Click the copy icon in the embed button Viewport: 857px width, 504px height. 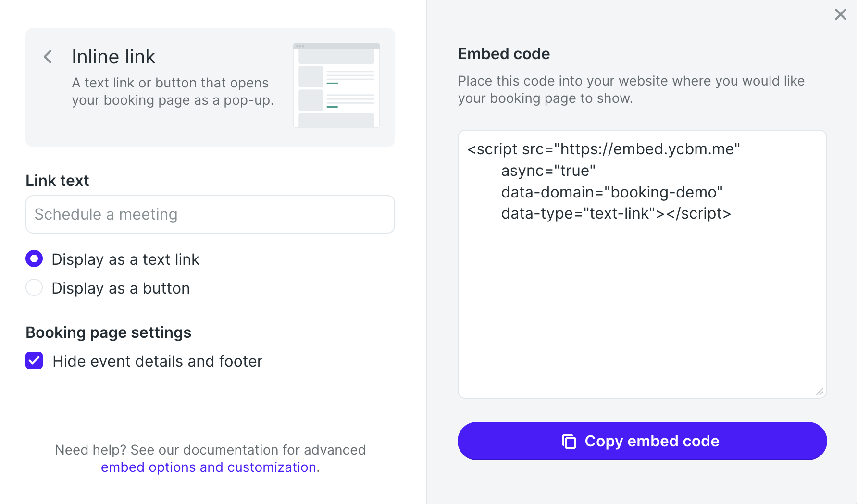click(569, 441)
